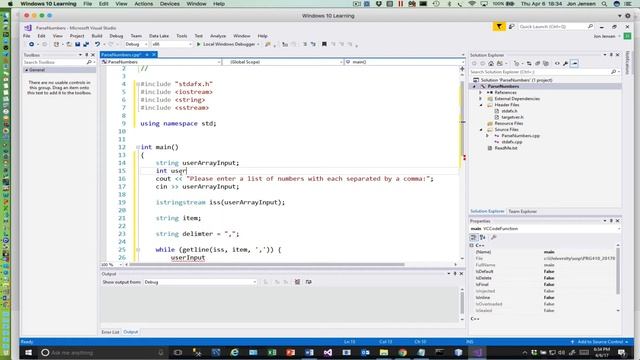Click Add to Source Control in status bar
This screenshot has height=360, width=640.
click(600, 342)
